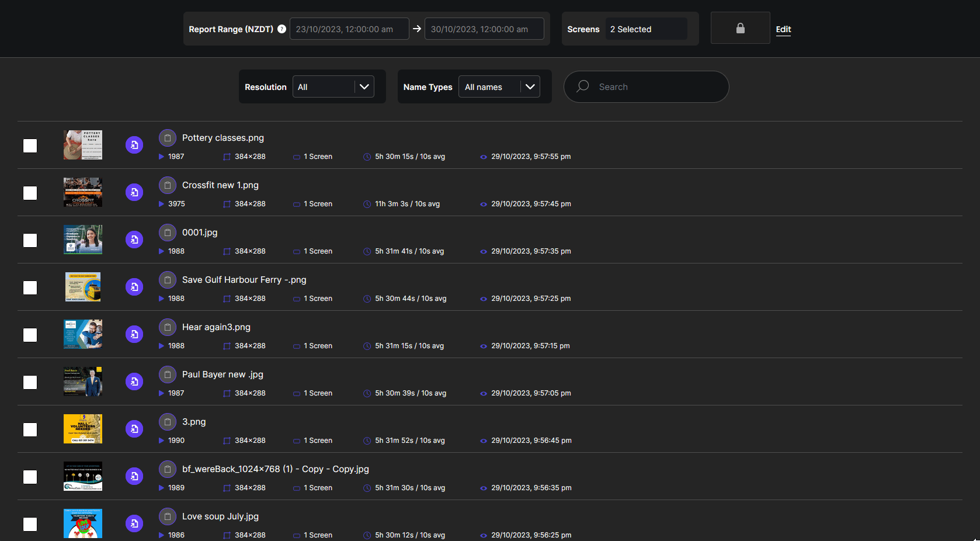Click the report start date field

tap(349, 28)
